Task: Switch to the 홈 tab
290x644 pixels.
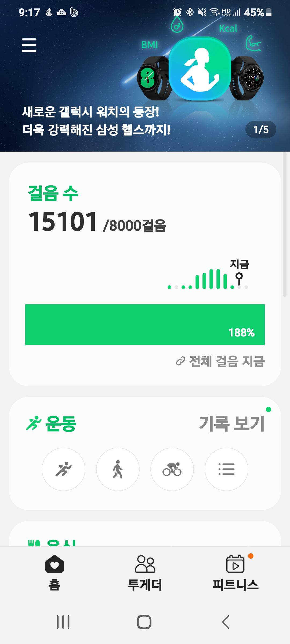Action: [55, 572]
